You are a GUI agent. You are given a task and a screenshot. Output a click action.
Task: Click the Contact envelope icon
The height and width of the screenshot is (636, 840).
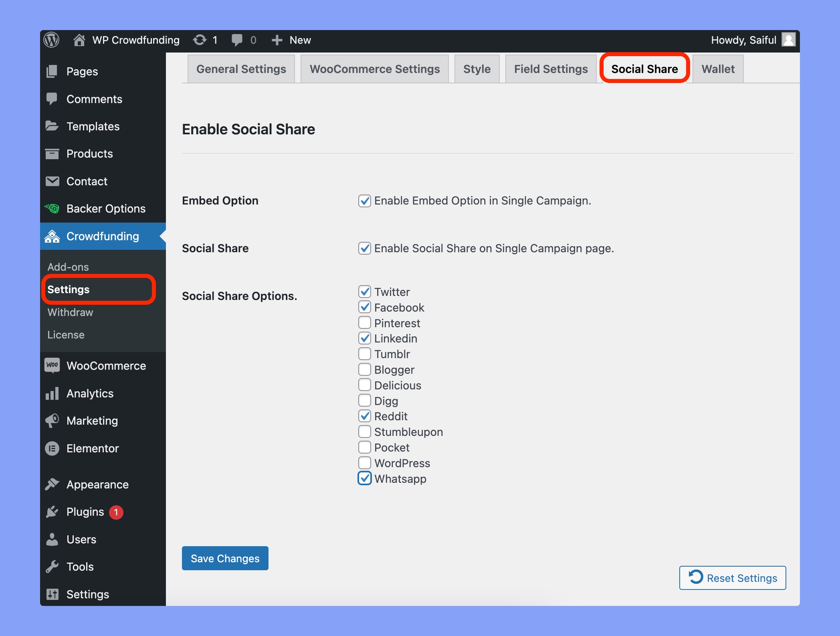pos(52,181)
